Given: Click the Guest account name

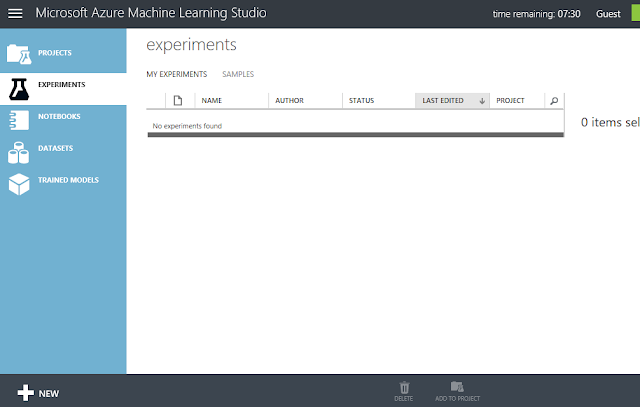Looking at the screenshot, I should pos(608,14).
